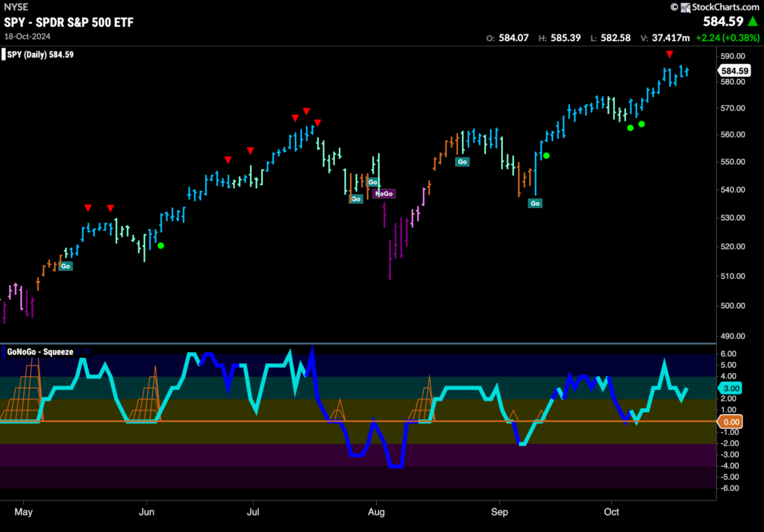The height and width of the screenshot is (532, 764).
Task: Click the volume value 37.417m
Action: 671,37
